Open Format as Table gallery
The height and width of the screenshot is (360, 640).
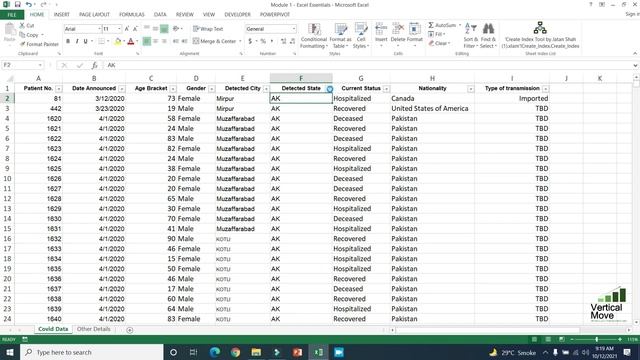340,36
